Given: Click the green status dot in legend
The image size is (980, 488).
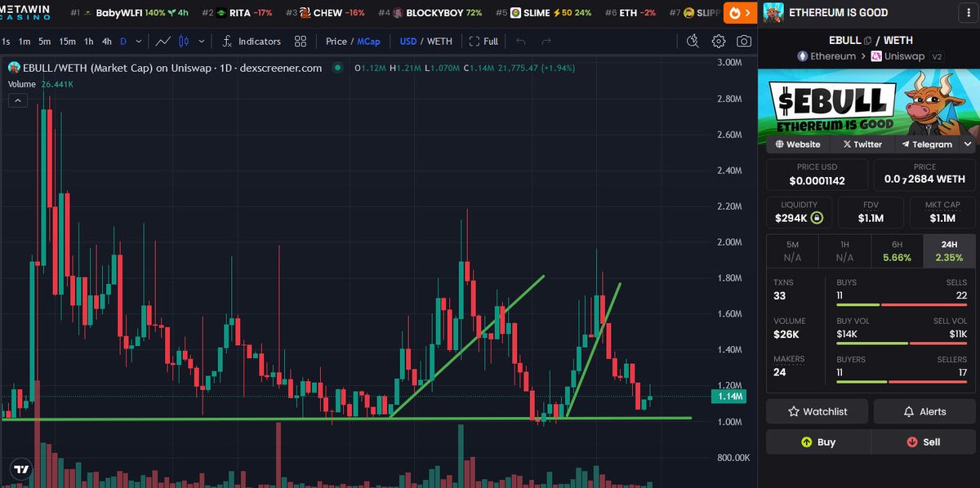Looking at the screenshot, I should (x=337, y=68).
